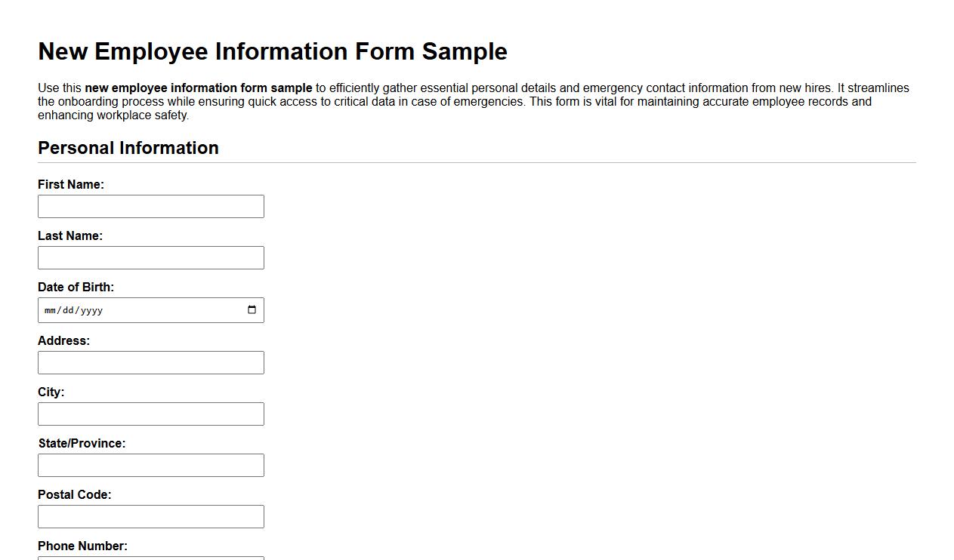
Task: Click the First Name input field
Action: pyautogui.click(x=150, y=206)
